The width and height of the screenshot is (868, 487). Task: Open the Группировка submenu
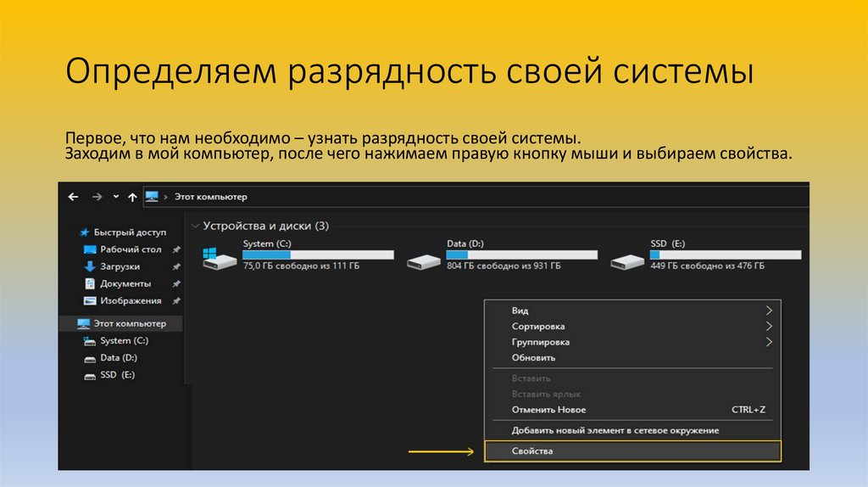632,342
